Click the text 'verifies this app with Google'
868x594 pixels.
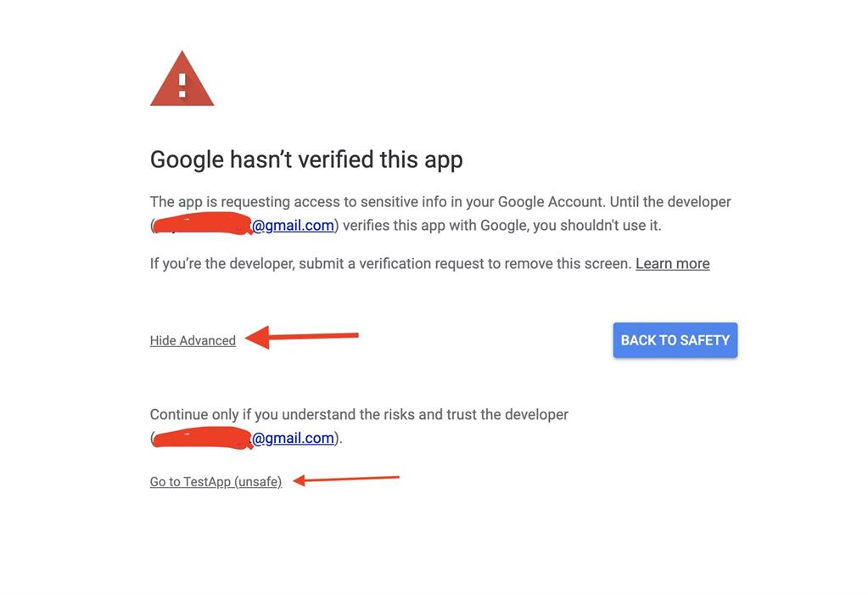[434, 226]
